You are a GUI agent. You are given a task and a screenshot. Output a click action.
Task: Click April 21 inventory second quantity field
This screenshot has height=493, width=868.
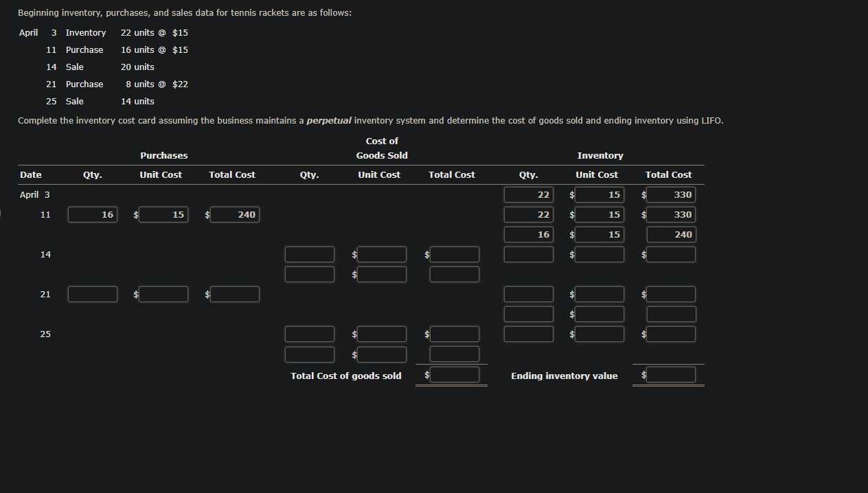click(x=529, y=314)
